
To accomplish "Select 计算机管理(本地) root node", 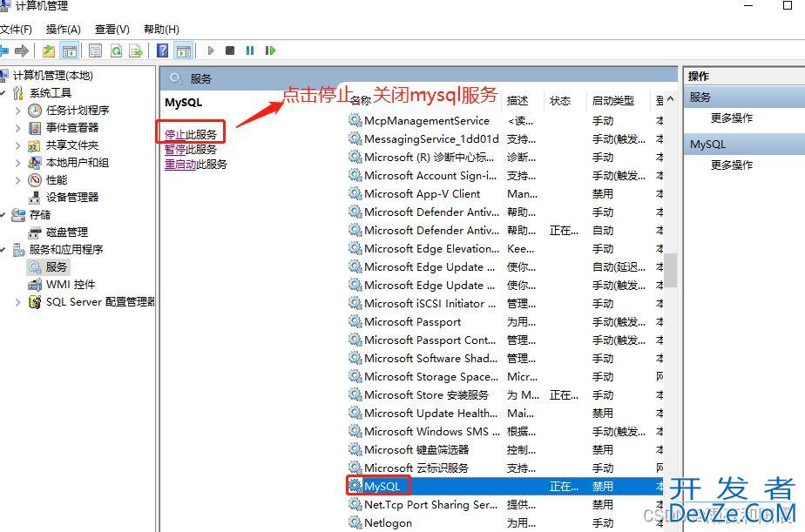I will click(53, 76).
